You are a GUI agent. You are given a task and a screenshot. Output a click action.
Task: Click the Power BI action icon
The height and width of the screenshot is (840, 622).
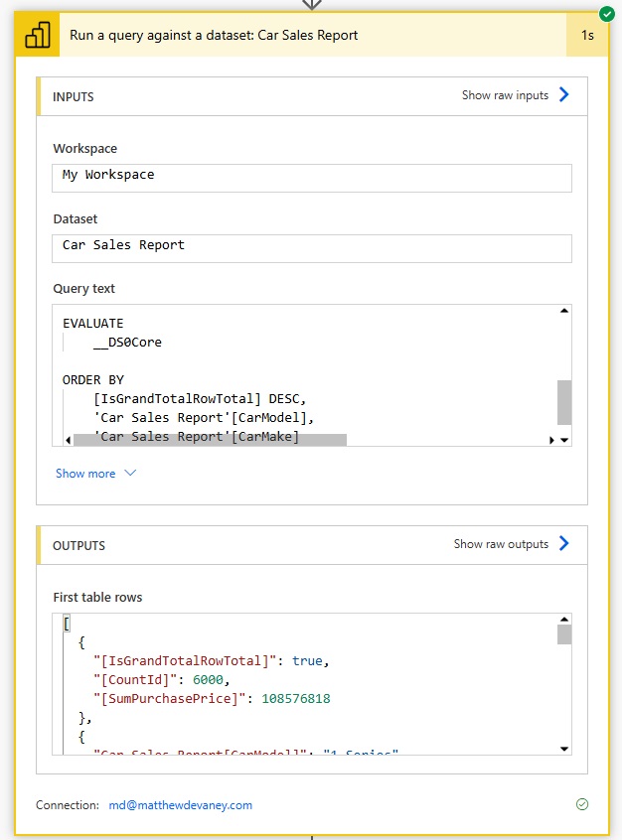[x=37, y=35]
